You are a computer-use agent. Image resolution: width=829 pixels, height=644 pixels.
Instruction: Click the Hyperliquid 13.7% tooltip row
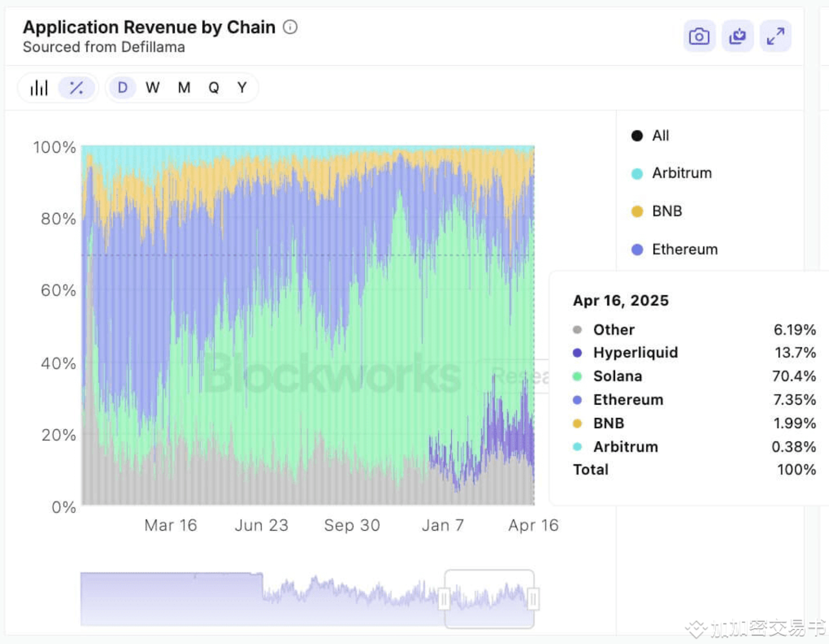[x=694, y=353]
